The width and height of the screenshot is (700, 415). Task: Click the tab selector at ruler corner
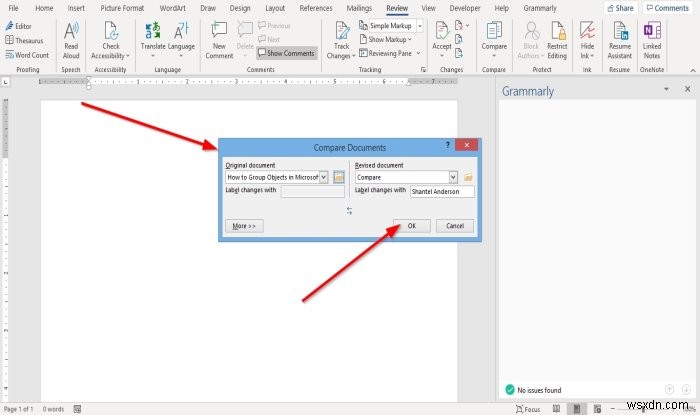[5, 82]
